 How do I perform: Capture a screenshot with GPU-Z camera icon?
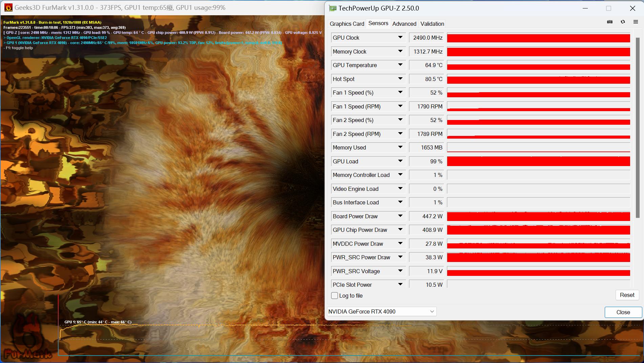click(x=609, y=22)
